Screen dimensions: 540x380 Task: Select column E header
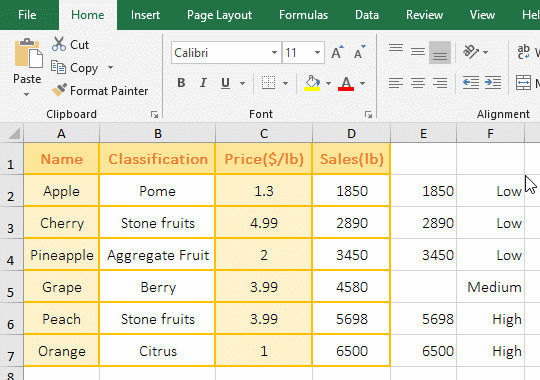click(x=424, y=133)
